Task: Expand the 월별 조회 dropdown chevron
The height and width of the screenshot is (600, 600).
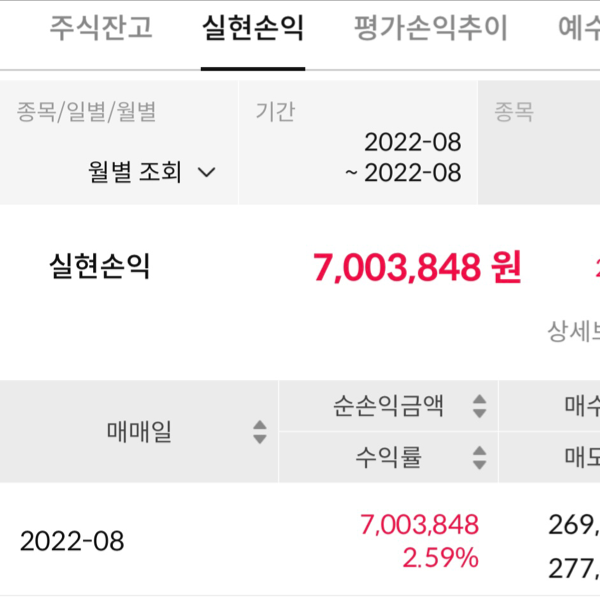Action: 207,172
